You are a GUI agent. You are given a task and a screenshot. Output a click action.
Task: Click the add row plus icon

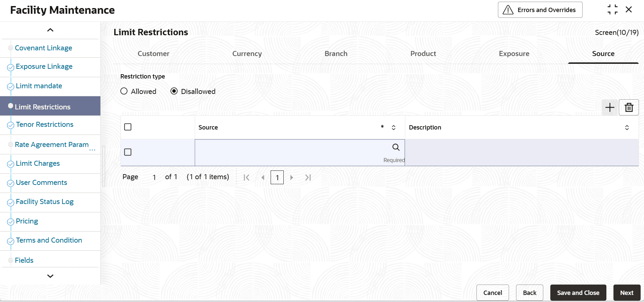coord(609,108)
